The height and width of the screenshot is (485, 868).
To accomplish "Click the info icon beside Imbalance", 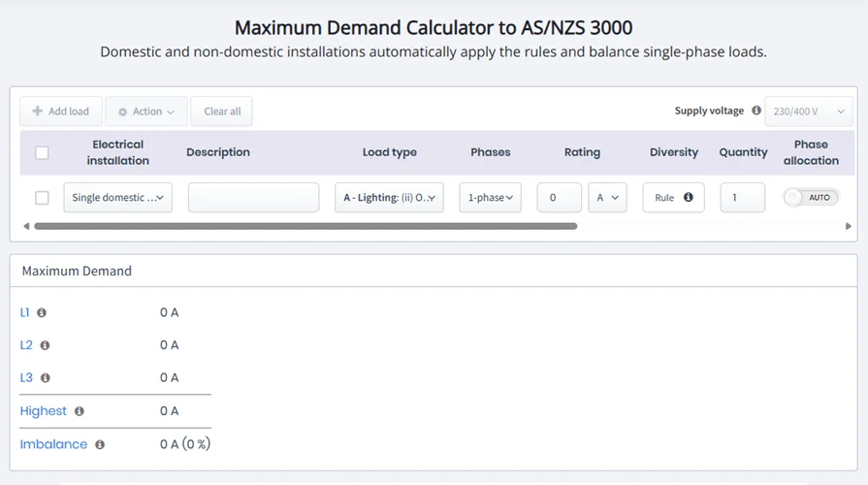I will (100, 444).
